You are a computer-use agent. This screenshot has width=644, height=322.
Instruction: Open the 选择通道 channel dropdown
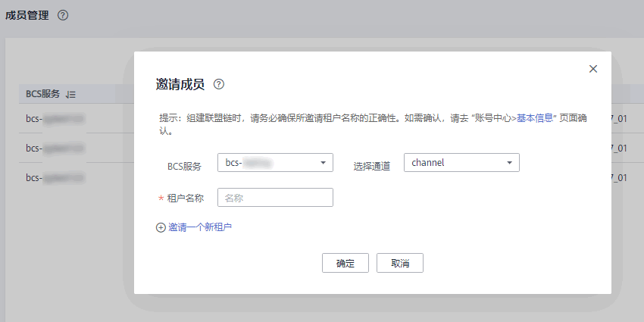[x=461, y=163]
